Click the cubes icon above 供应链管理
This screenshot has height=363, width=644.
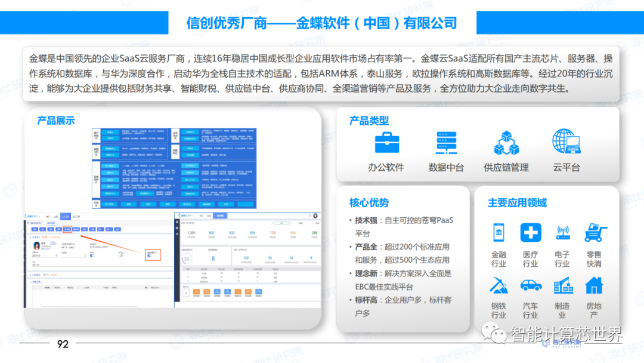coord(506,143)
